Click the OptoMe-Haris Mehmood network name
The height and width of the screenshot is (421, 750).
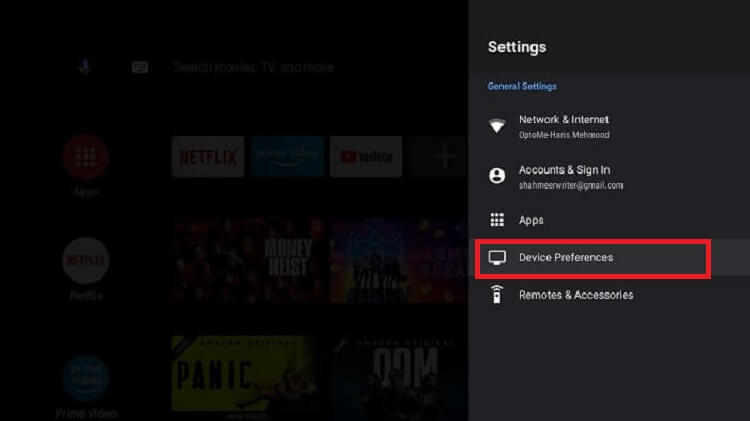coord(564,135)
